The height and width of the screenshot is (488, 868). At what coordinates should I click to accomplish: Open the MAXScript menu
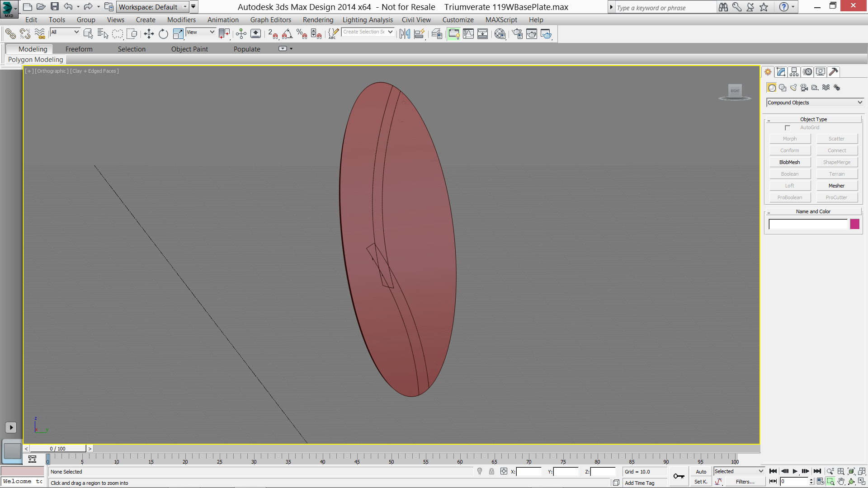click(x=501, y=20)
